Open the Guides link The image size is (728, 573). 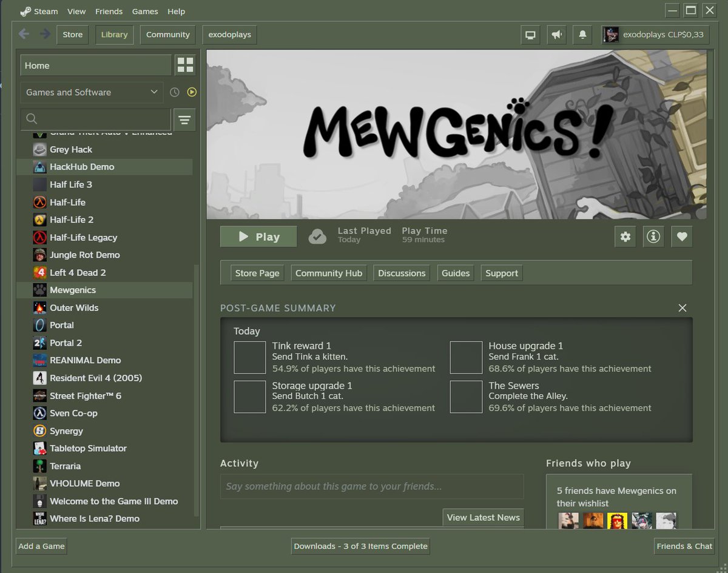pos(456,273)
